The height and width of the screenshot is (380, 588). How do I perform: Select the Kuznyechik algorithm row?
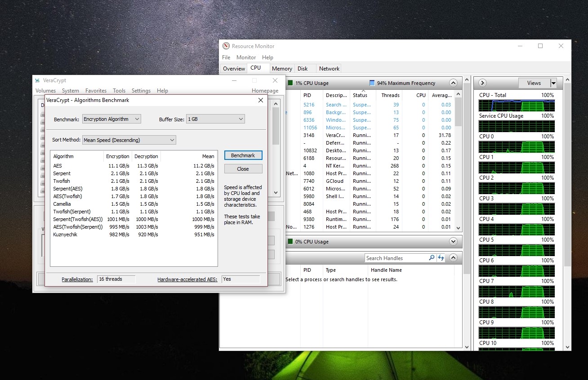pyautogui.click(x=134, y=234)
